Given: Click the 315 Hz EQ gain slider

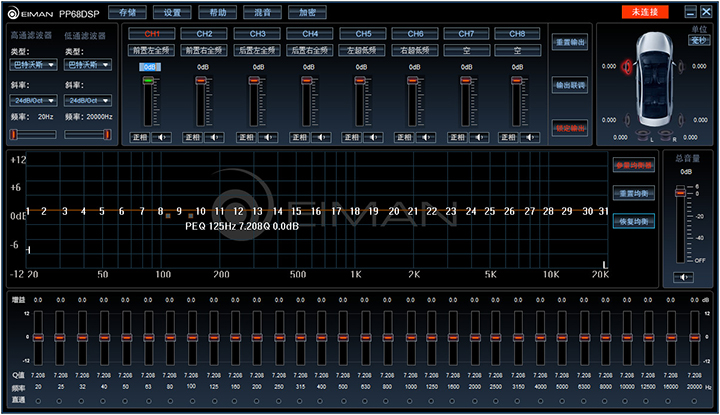Looking at the screenshot, I should point(300,337).
